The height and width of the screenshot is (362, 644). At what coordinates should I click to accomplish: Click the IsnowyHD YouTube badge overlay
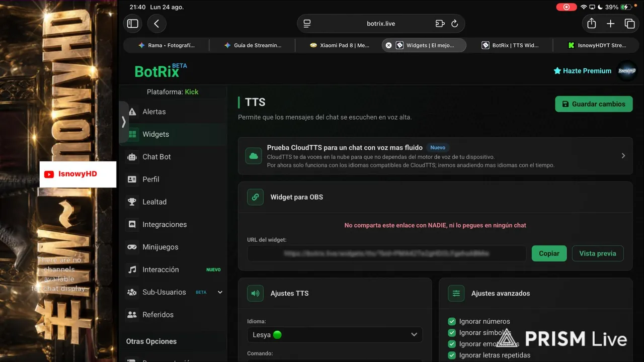78,174
